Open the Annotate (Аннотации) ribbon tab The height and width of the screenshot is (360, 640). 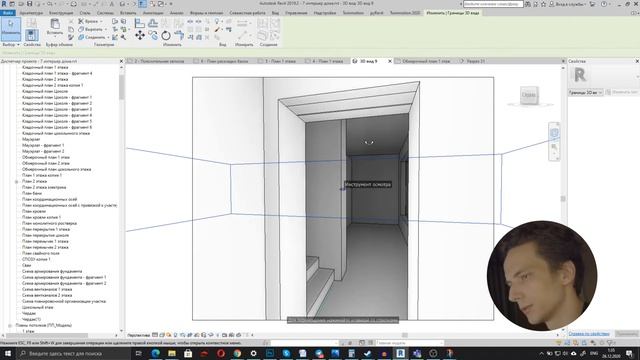pyautogui.click(x=153, y=13)
